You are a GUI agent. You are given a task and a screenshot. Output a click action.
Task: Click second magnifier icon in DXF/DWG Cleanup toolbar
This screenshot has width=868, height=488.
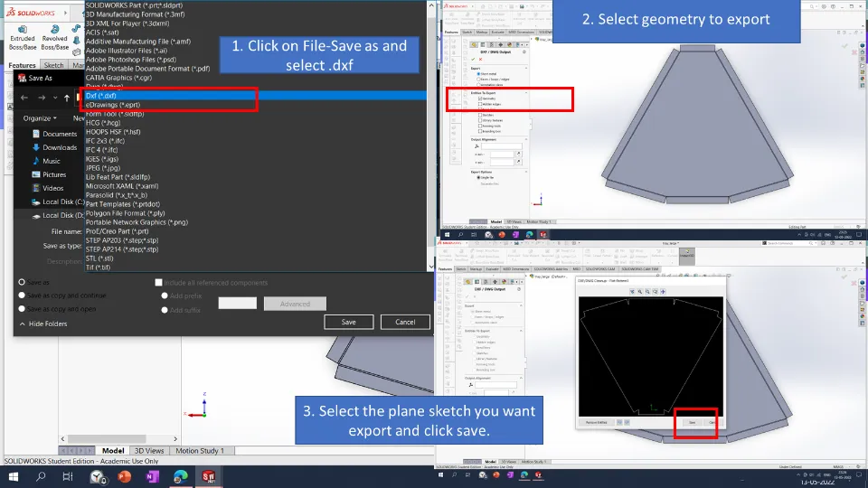click(640, 292)
